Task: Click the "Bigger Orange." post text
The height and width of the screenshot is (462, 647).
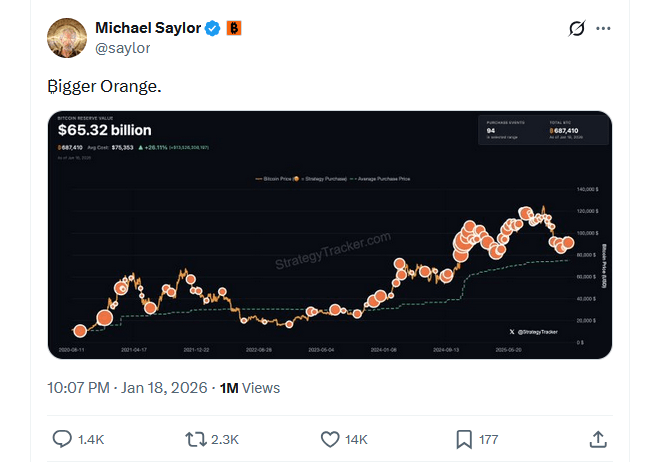Action: (x=104, y=87)
